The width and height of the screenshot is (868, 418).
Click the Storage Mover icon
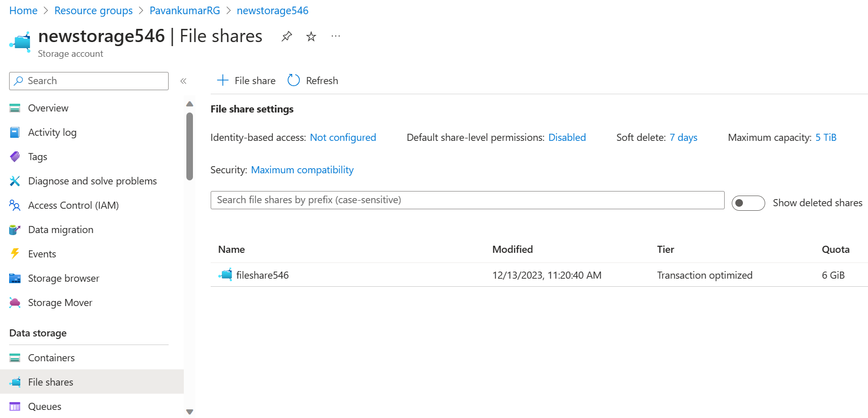coord(15,302)
